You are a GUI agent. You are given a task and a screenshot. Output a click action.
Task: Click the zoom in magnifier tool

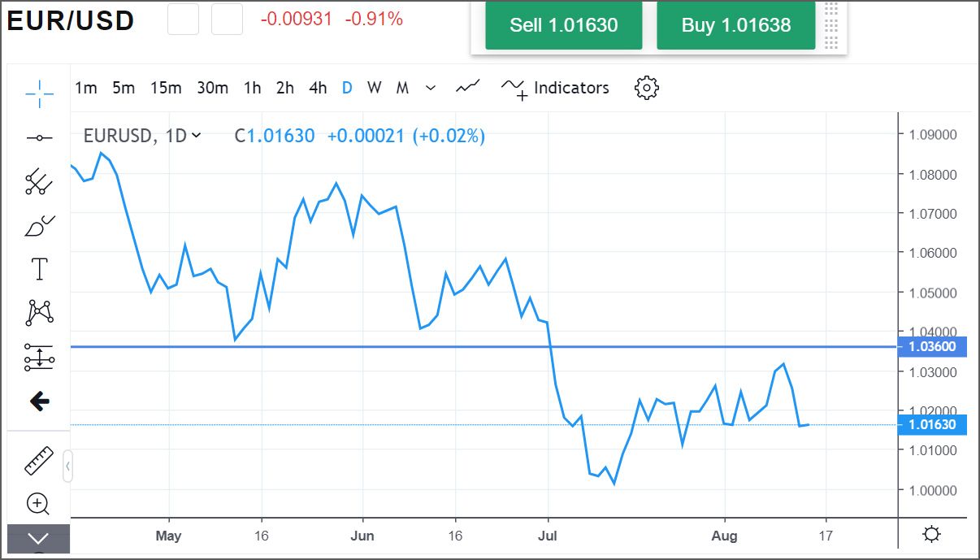[38, 504]
